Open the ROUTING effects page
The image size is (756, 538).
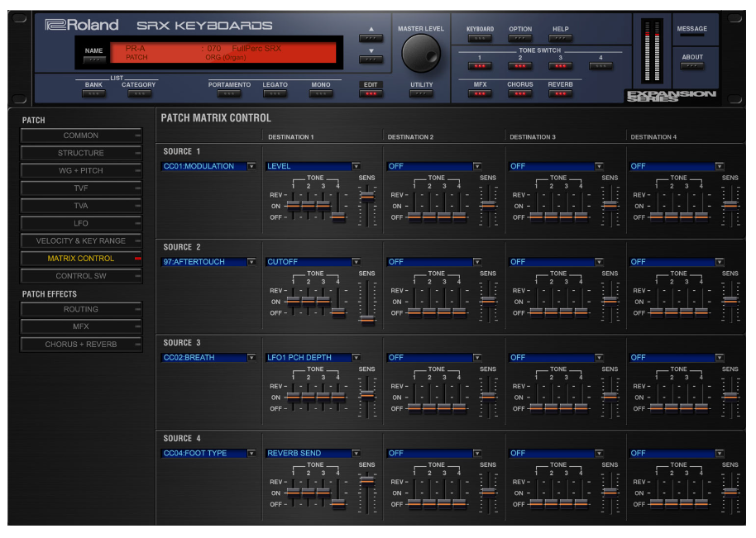[x=81, y=309]
